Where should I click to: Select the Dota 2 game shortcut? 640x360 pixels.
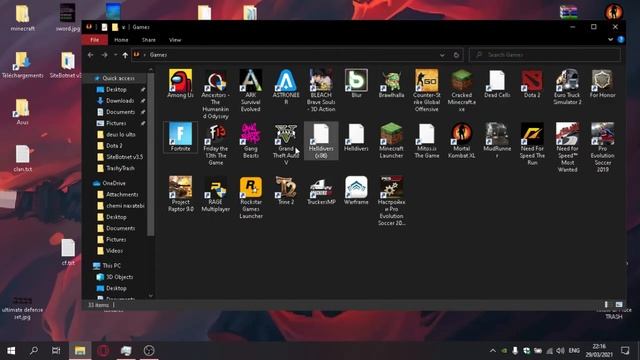point(532,84)
